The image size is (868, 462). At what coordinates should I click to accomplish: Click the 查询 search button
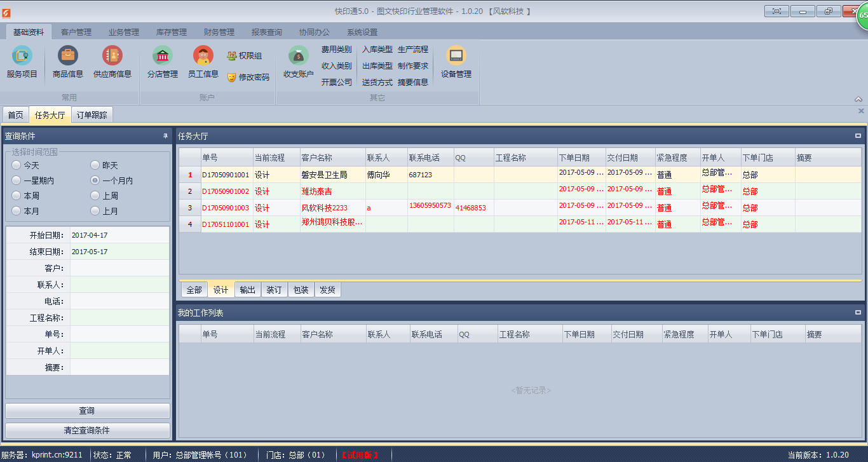(87, 411)
